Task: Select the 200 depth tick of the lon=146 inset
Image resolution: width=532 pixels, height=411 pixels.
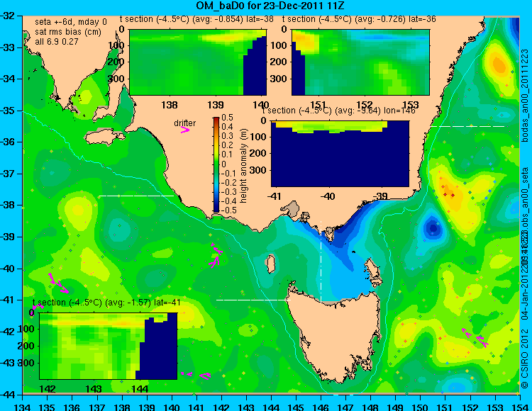Action: tap(258, 153)
